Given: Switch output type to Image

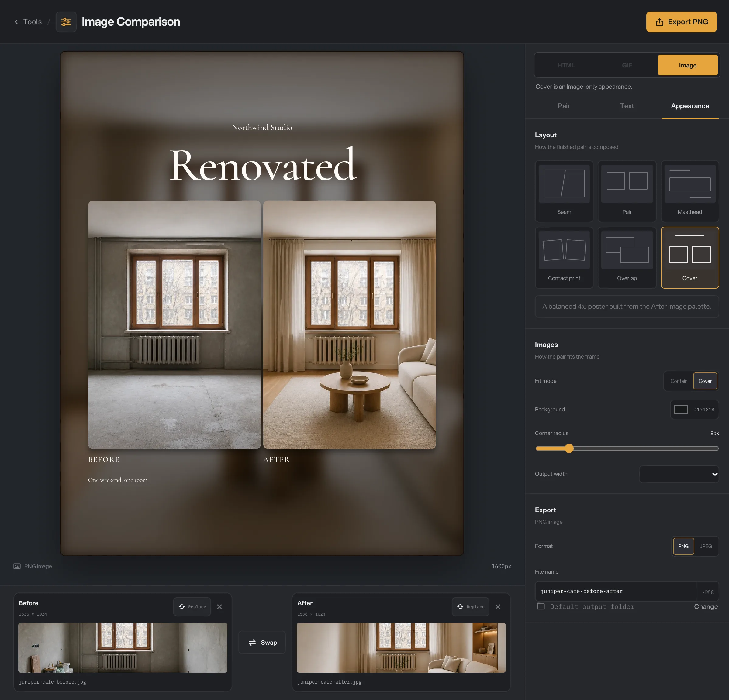Looking at the screenshot, I should point(688,65).
